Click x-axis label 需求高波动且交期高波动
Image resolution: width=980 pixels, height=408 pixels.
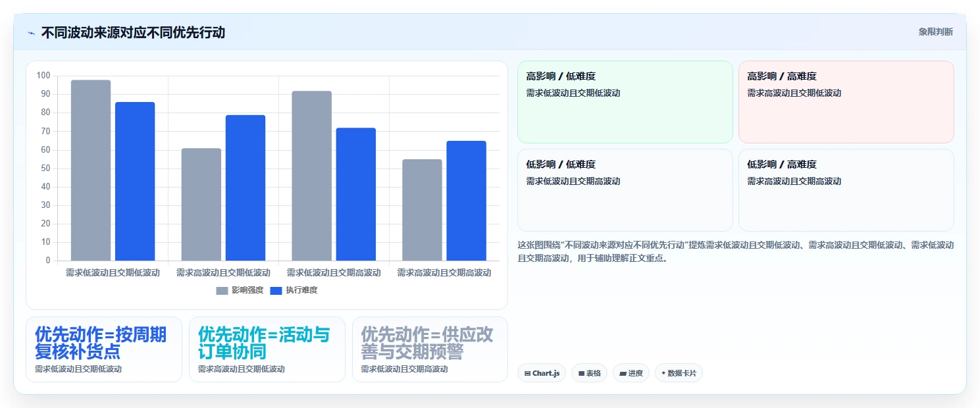(x=444, y=272)
